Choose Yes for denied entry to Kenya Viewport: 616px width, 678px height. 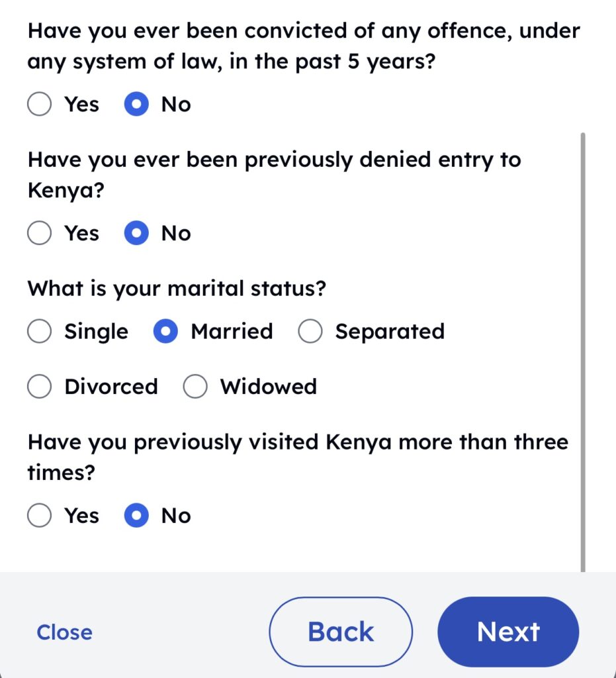point(40,233)
